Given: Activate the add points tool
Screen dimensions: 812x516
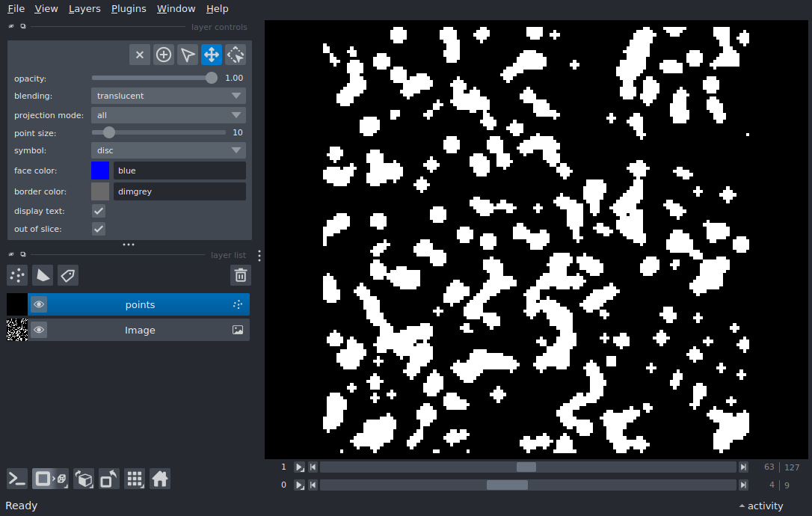Looking at the screenshot, I should click(x=164, y=55).
